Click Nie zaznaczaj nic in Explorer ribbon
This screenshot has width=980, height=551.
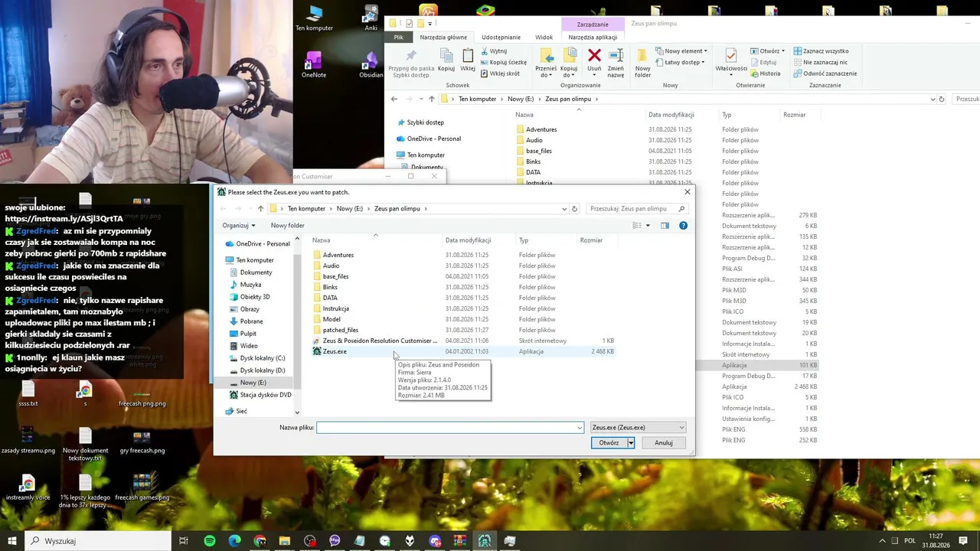click(x=821, y=63)
